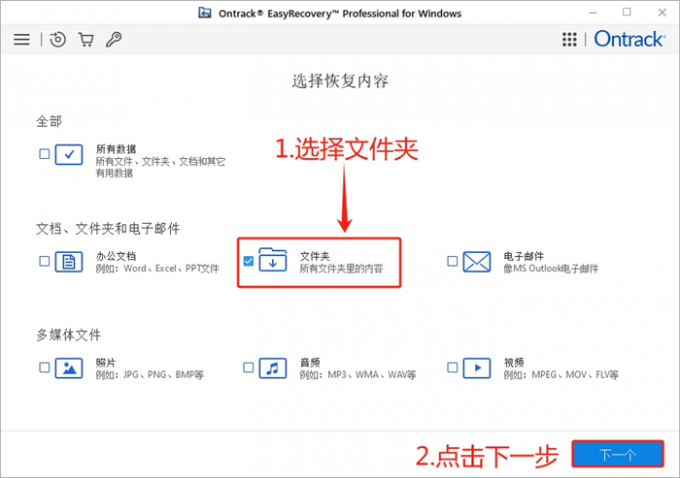The height and width of the screenshot is (478, 680).
Task: Click the 全部 section heading
Action: pyautogui.click(x=49, y=121)
